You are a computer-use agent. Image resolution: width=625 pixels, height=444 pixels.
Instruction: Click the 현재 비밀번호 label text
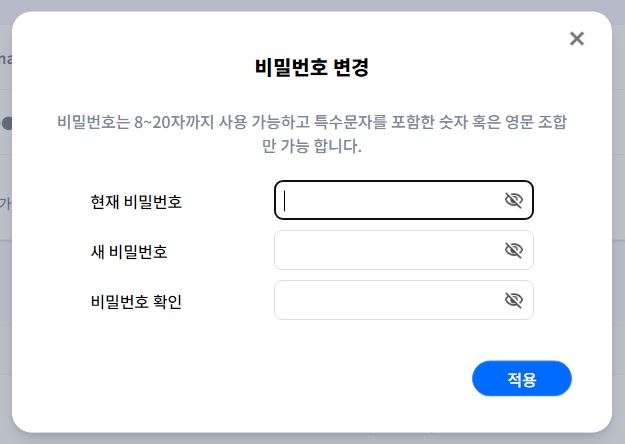136,201
